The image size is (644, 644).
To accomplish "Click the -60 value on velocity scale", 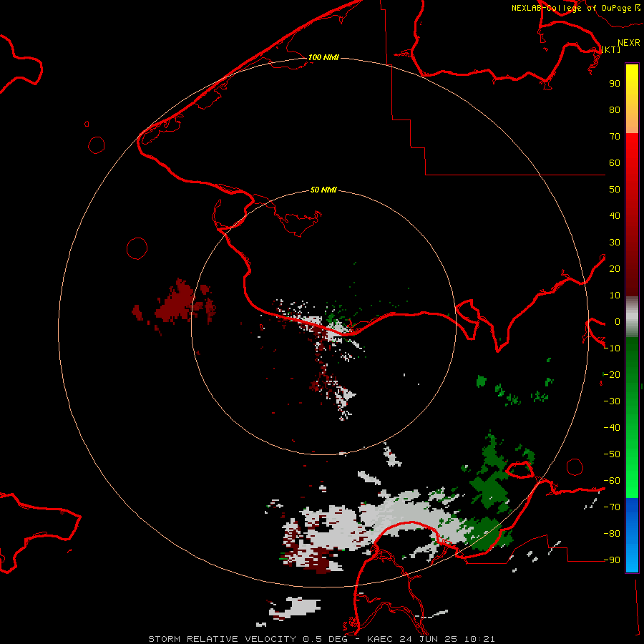I will tap(612, 481).
